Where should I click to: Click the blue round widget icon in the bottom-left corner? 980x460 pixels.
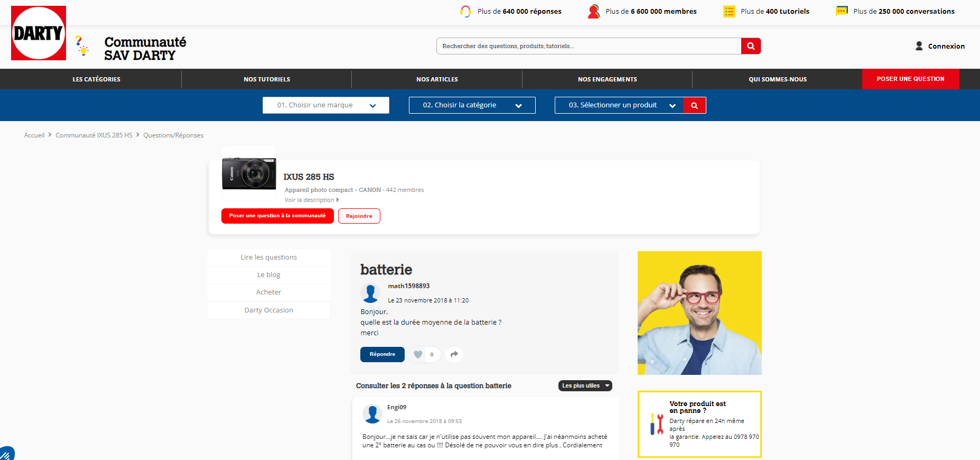(x=6, y=454)
